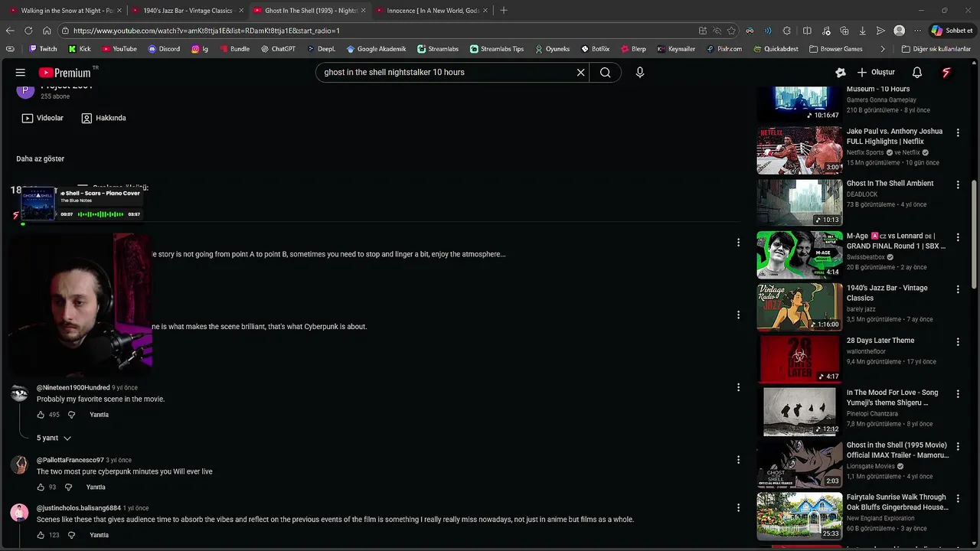Start voice search with microphone icon

pos(640,73)
